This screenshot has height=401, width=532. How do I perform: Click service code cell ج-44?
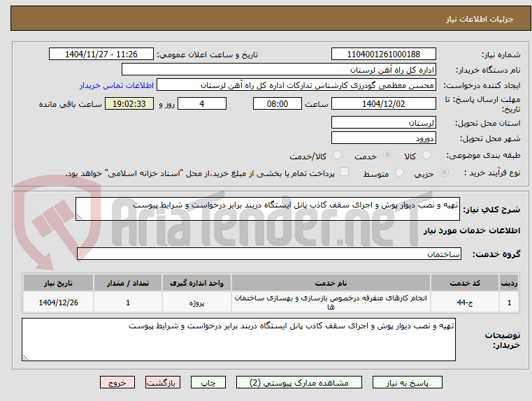tap(465, 302)
